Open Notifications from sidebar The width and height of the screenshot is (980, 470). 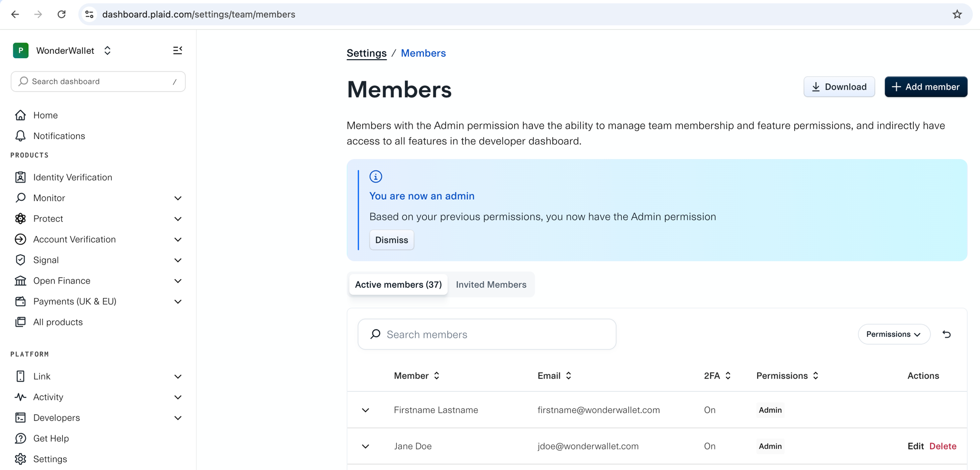coord(59,136)
